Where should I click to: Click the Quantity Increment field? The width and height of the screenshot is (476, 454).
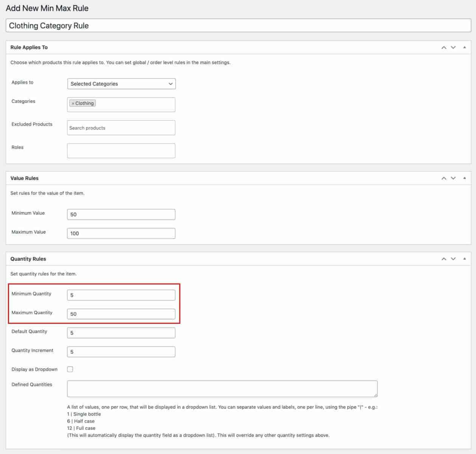(121, 352)
